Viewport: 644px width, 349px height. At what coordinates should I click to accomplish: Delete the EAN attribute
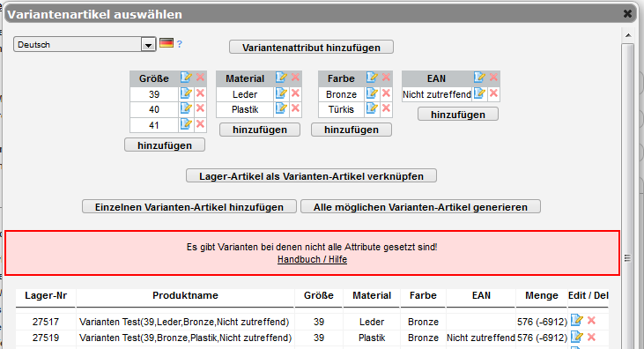493,78
